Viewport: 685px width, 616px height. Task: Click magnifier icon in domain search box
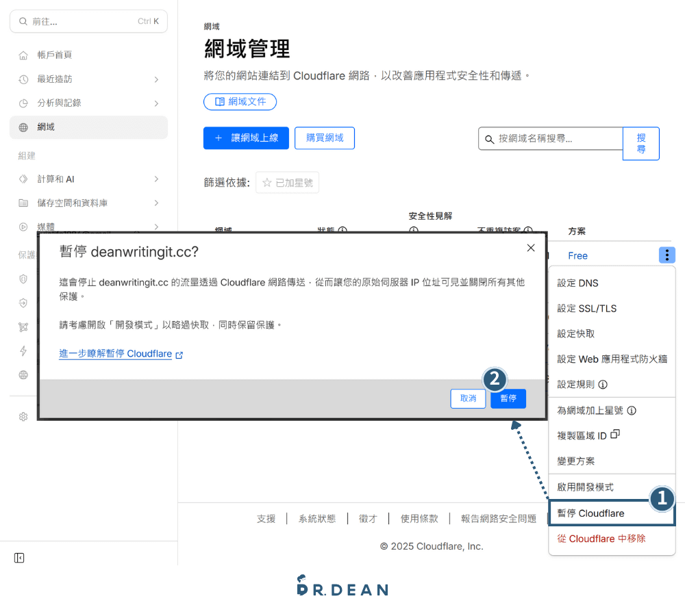(489, 139)
